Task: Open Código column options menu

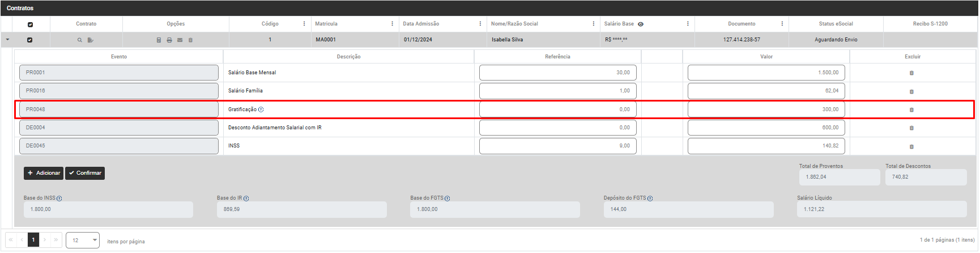Action: coord(304,24)
